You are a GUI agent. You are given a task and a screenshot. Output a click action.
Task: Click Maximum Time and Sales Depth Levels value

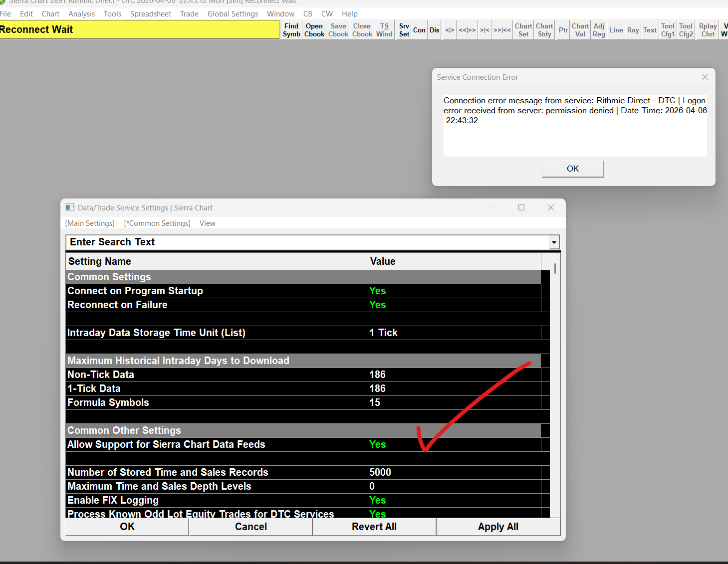[x=454, y=486]
